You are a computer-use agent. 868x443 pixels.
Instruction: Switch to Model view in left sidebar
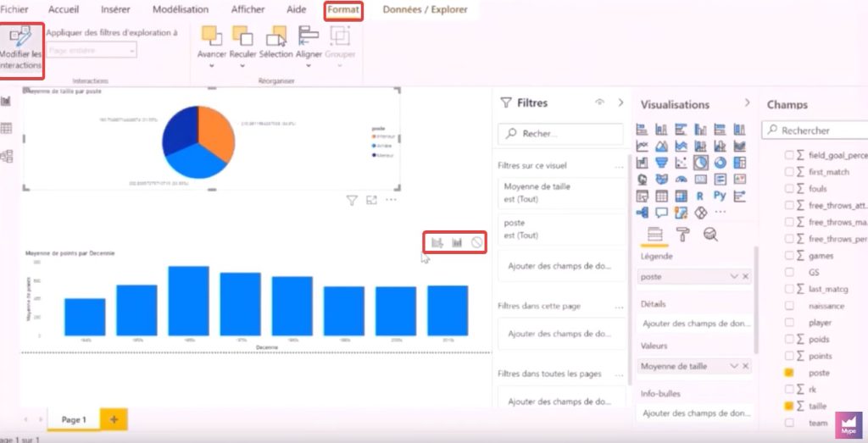tap(6, 157)
